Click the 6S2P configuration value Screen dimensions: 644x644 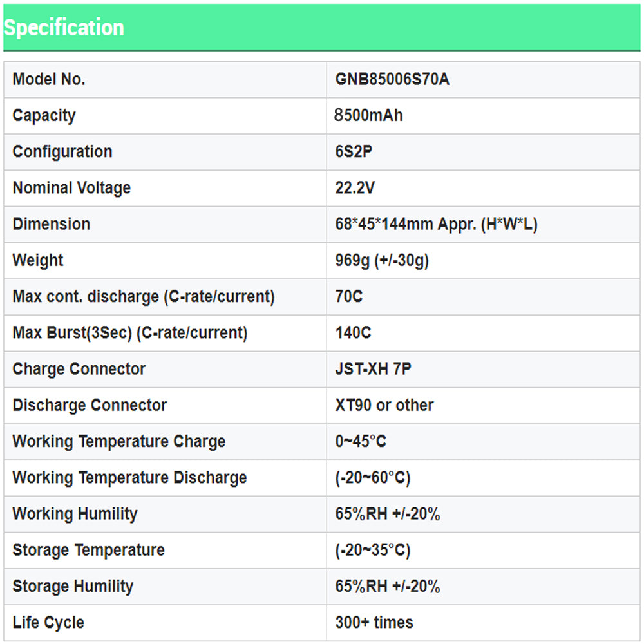tap(354, 152)
